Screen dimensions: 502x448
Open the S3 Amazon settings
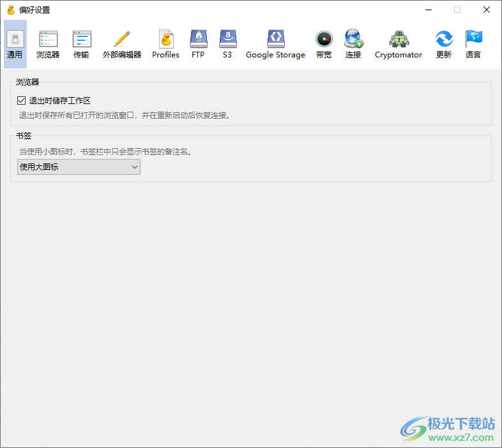(227, 44)
